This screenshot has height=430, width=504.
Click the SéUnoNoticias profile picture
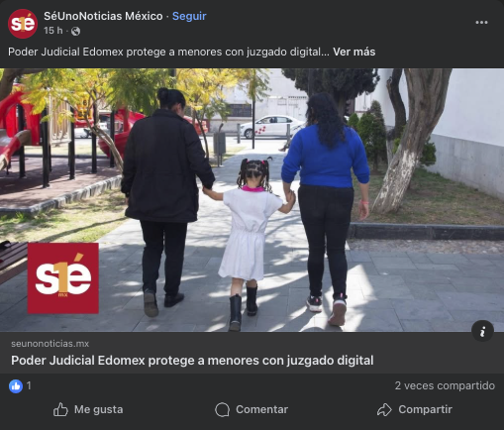coord(23,24)
